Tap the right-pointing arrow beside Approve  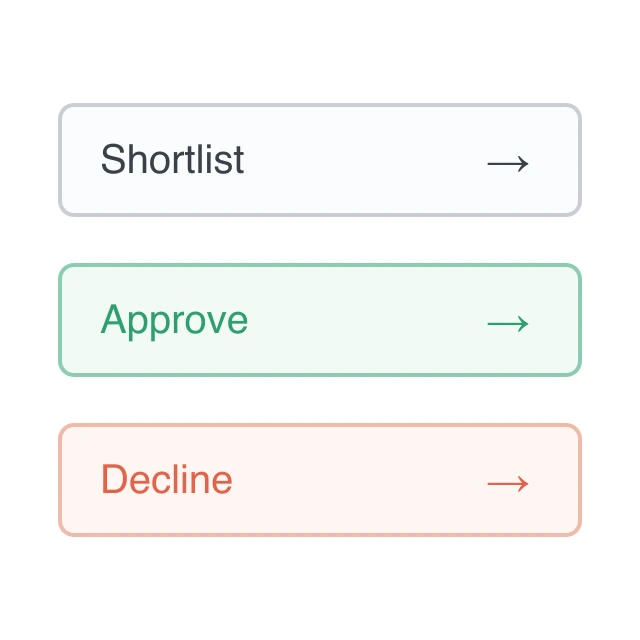[x=508, y=324]
